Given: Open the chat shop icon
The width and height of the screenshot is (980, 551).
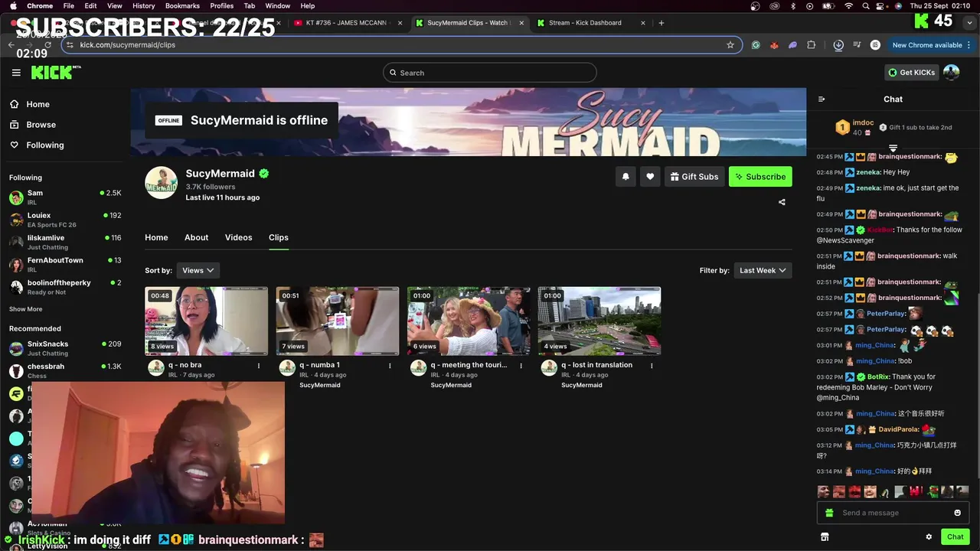Looking at the screenshot, I should 825,537.
